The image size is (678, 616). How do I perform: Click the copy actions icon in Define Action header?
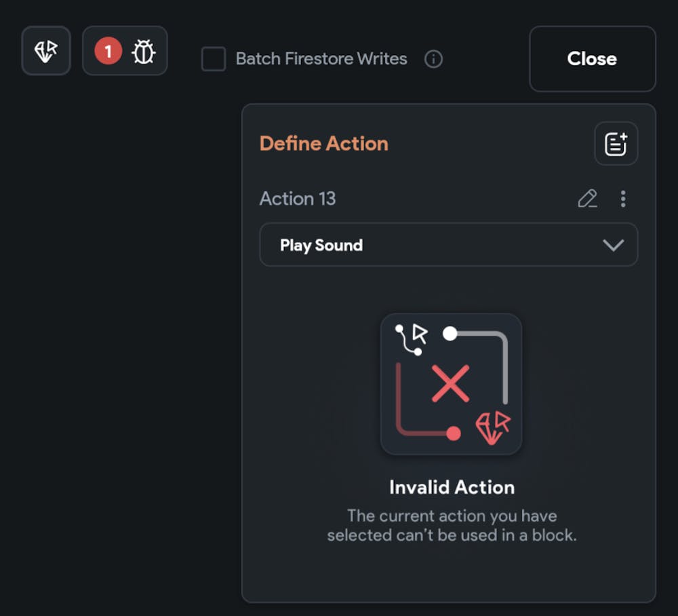pyautogui.click(x=615, y=143)
